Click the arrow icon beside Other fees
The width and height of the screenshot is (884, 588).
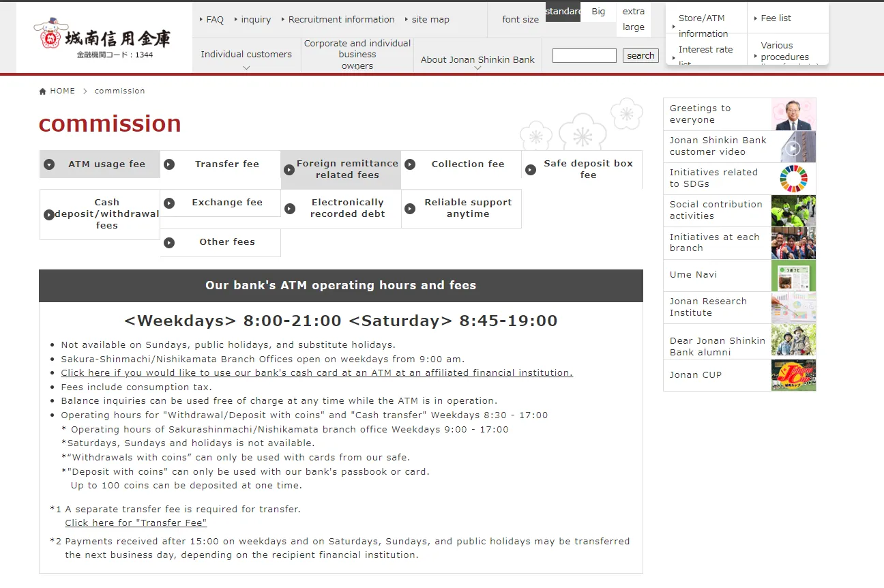point(169,243)
